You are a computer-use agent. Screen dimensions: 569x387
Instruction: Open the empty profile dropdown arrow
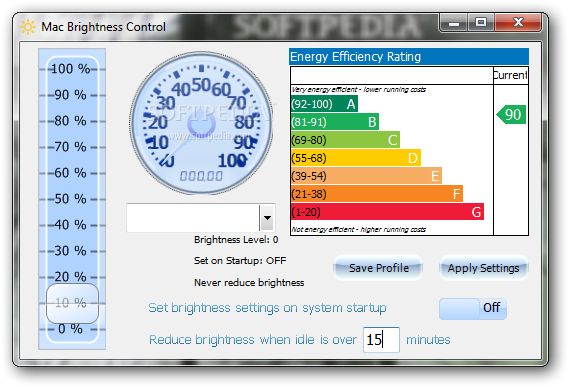click(x=267, y=218)
